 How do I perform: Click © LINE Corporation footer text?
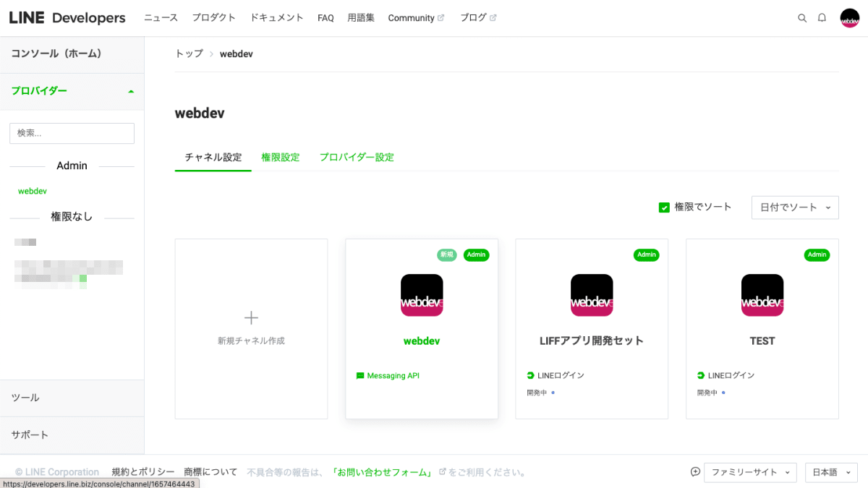click(57, 472)
